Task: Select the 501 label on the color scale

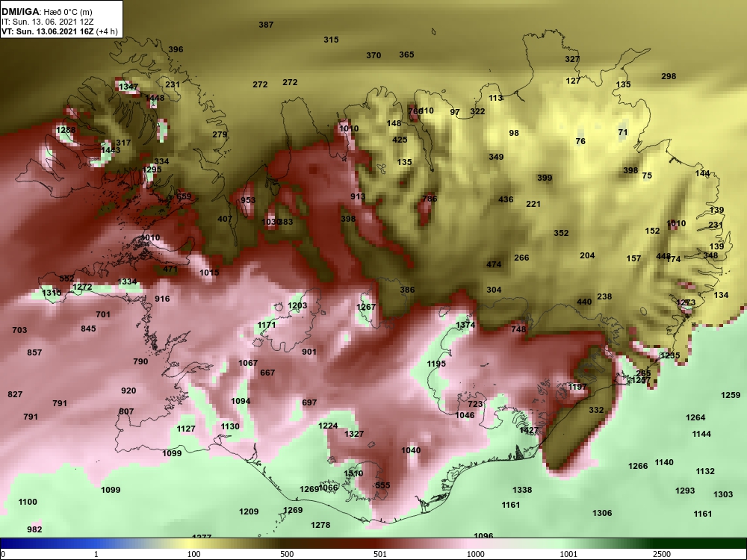Action: point(379,554)
